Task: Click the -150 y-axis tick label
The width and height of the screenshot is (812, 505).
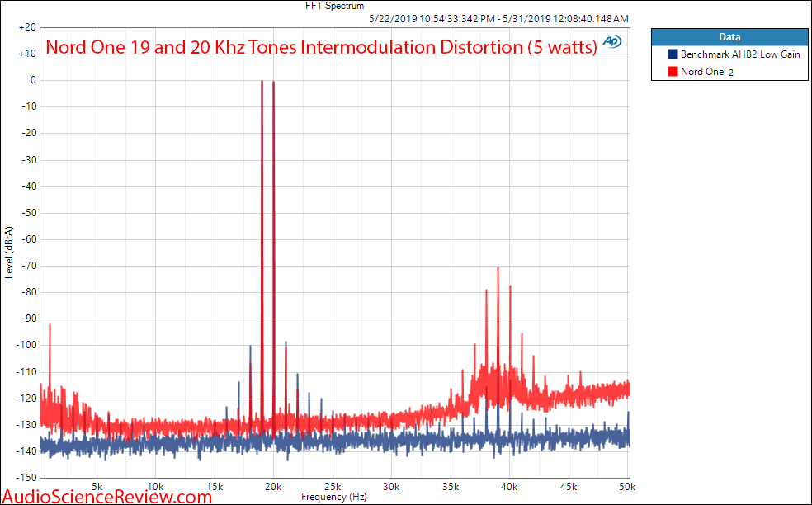Action: pos(26,477)
